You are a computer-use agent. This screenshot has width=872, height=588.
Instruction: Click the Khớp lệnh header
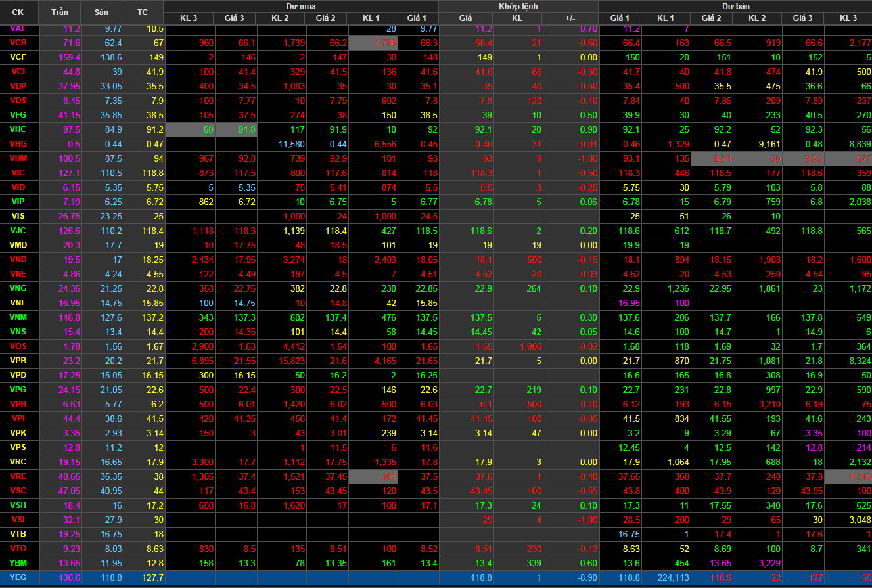pos(518,6)
